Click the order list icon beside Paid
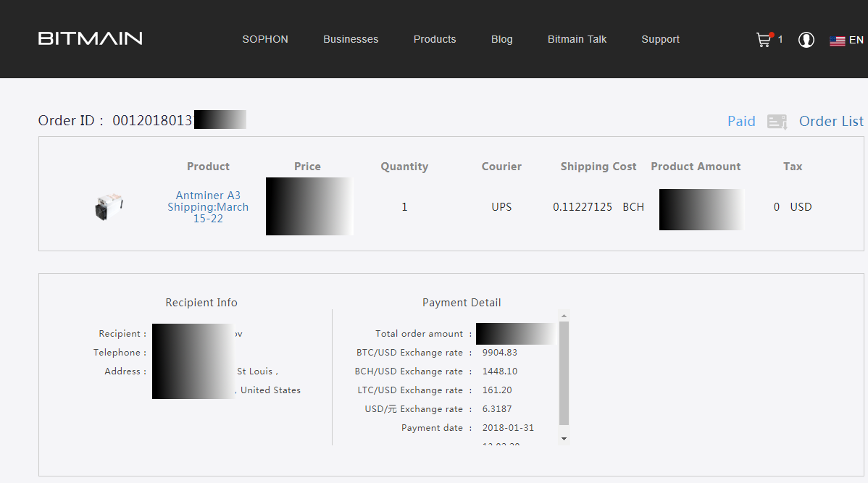 (x=777, y=122)
